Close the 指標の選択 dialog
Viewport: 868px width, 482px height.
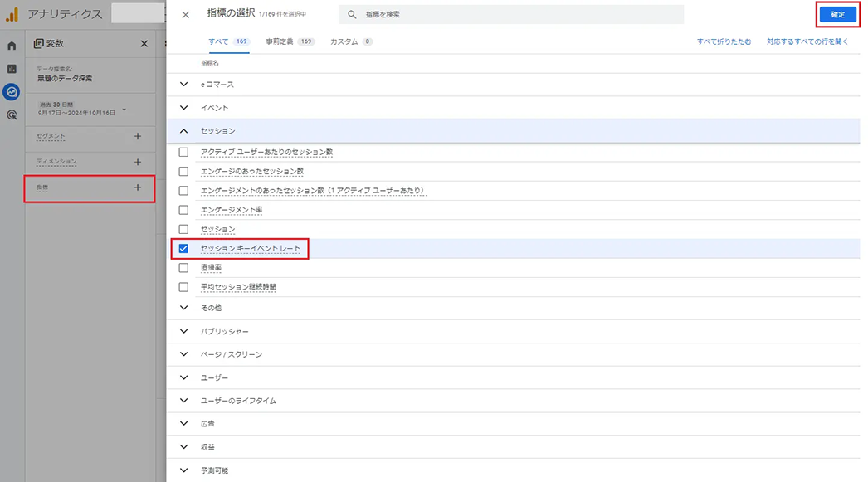click(185, 15)
